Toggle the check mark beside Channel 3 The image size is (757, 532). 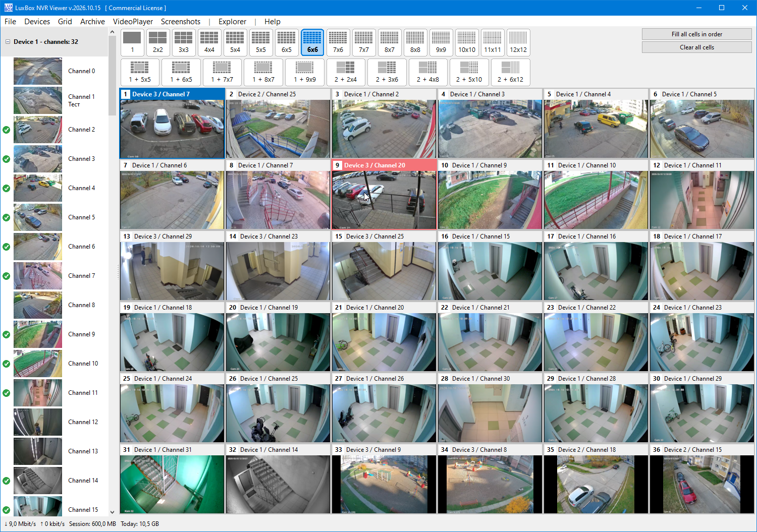pyautogui.click(x=7, y=159)
